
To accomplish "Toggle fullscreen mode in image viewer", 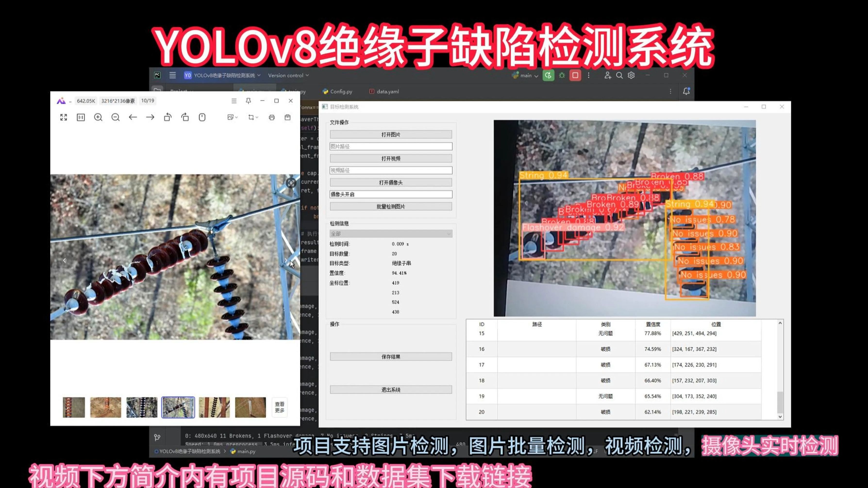I will pos(64,117).
